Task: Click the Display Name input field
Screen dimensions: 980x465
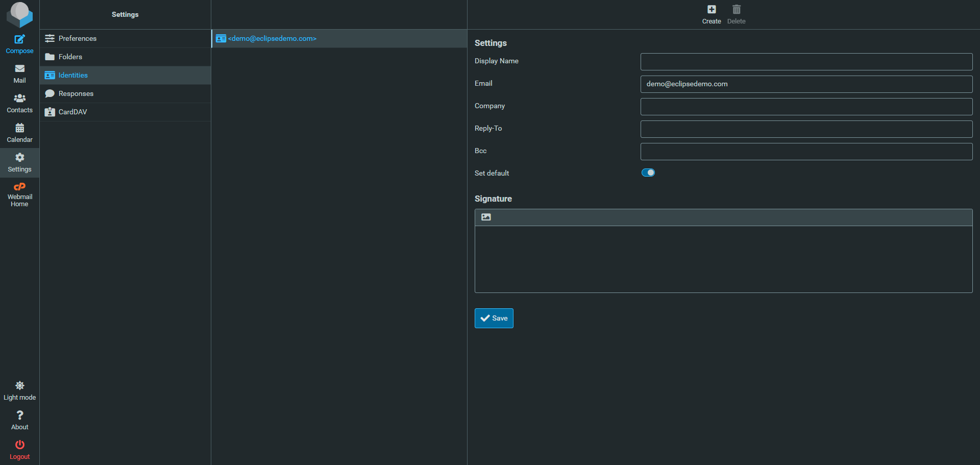Action: pos(806,62)
